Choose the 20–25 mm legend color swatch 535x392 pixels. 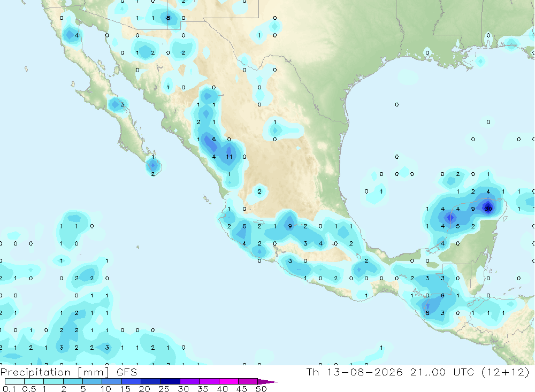tap(151, 381)
